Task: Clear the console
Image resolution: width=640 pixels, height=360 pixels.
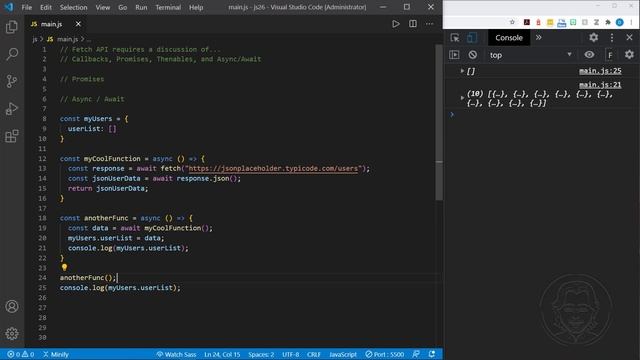Action: pos(473,55)
